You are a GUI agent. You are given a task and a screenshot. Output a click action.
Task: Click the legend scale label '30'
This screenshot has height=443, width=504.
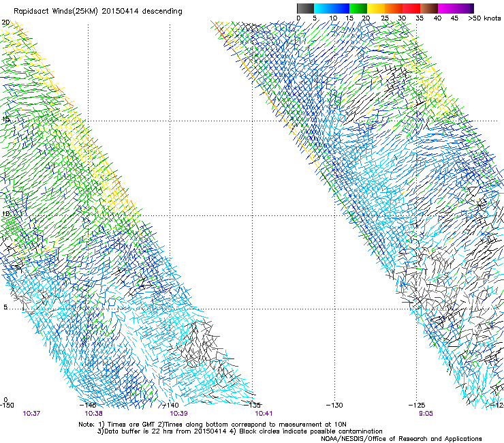tap(402, 18)
